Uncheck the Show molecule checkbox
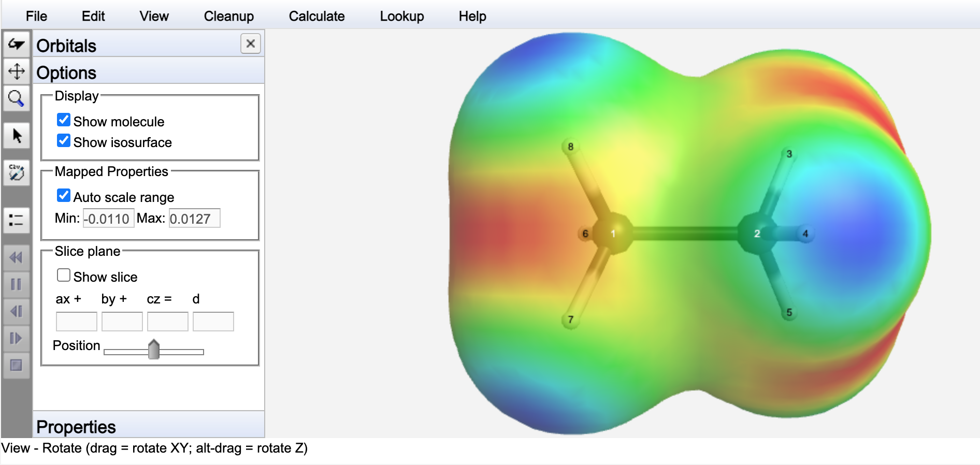The width and height of the screenshot is (980, 465). (64, 121)
